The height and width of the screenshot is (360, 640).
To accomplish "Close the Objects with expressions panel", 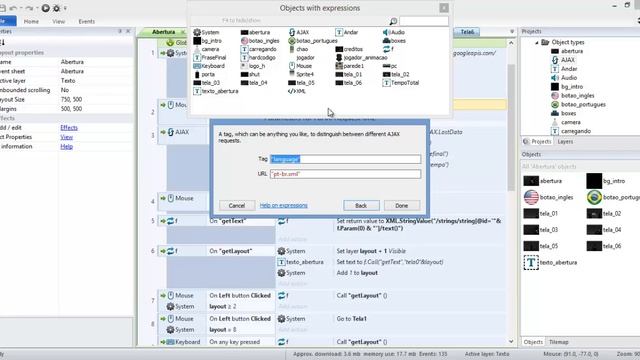I will [x=444, y=8].
